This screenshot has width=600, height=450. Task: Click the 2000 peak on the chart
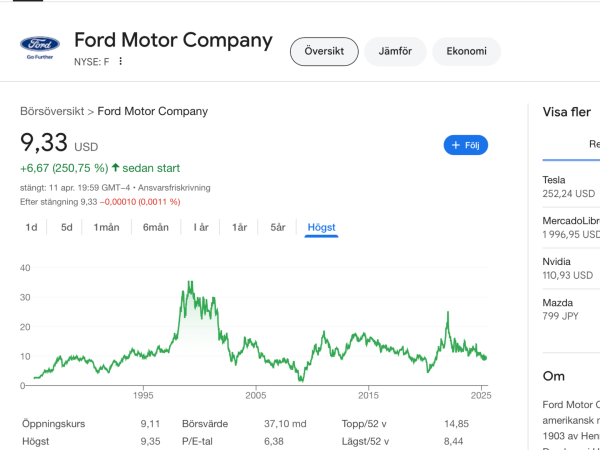click(x=189, y=284)
